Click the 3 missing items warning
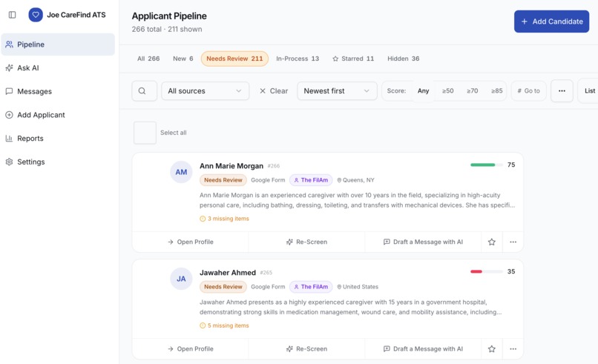 coord(224,219)
